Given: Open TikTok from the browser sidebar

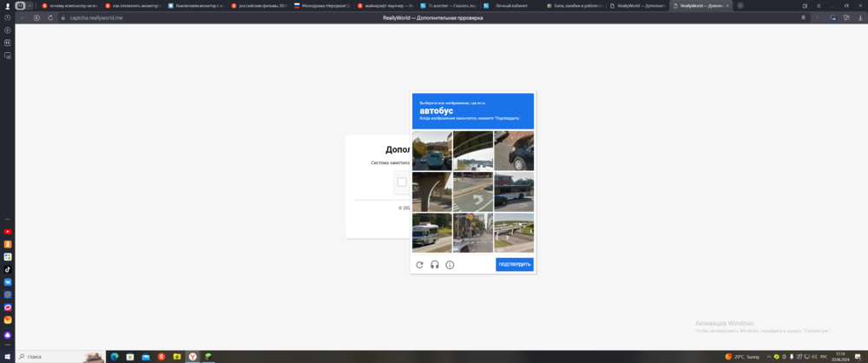Looking at the screenshot, I should pyautogui.click(x=8, y=269).
